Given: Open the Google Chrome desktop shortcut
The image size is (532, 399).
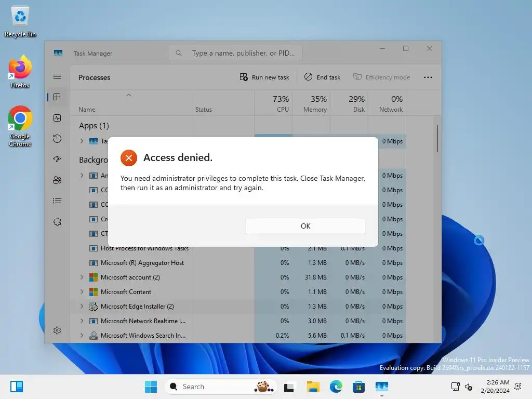Looking at the screenshot, I should 20,126.
